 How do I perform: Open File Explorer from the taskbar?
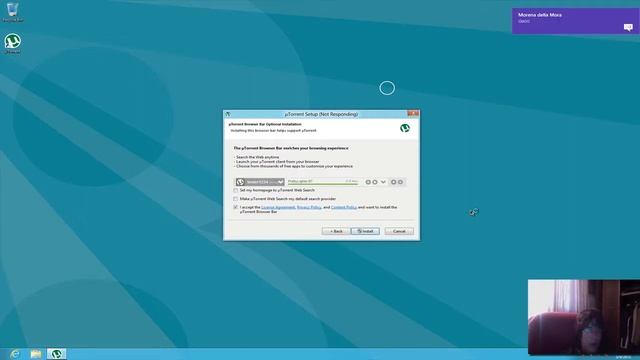coord(36,354)
